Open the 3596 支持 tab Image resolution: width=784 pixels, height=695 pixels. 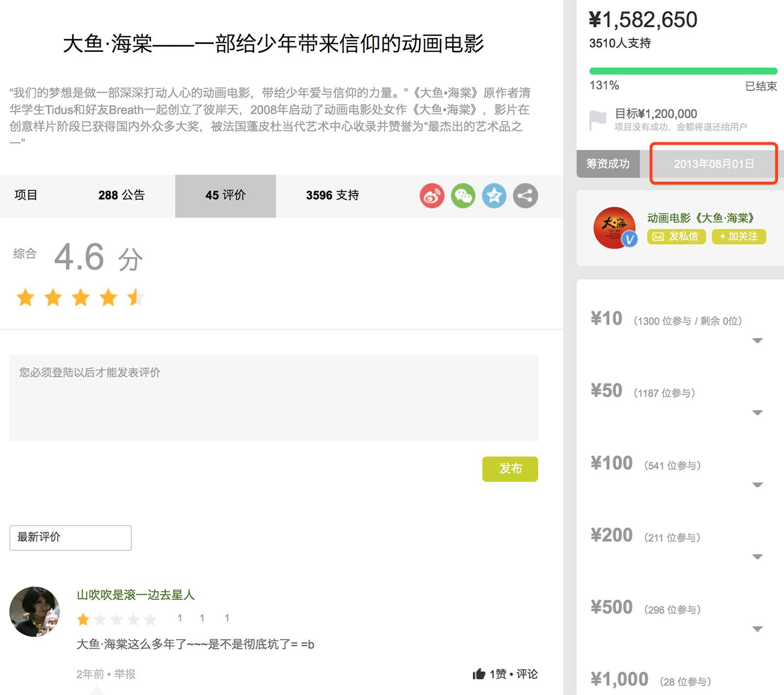[x=332, y=195]
